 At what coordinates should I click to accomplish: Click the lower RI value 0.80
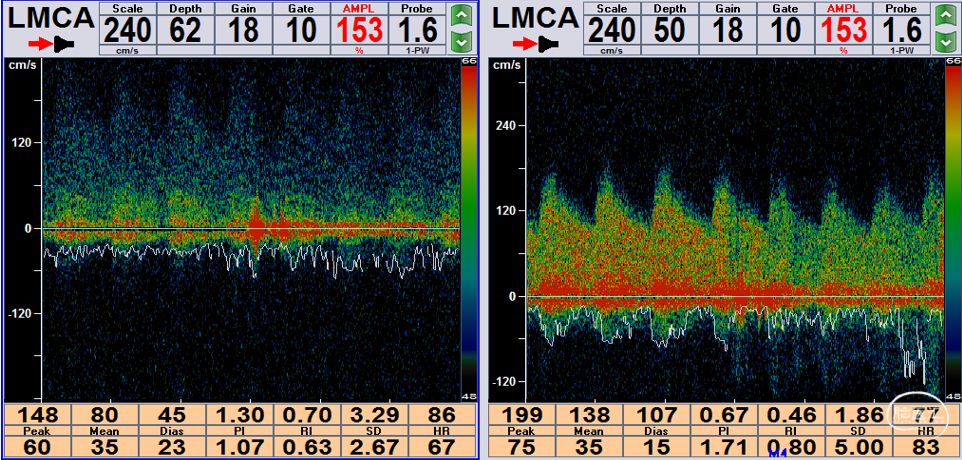791,446
